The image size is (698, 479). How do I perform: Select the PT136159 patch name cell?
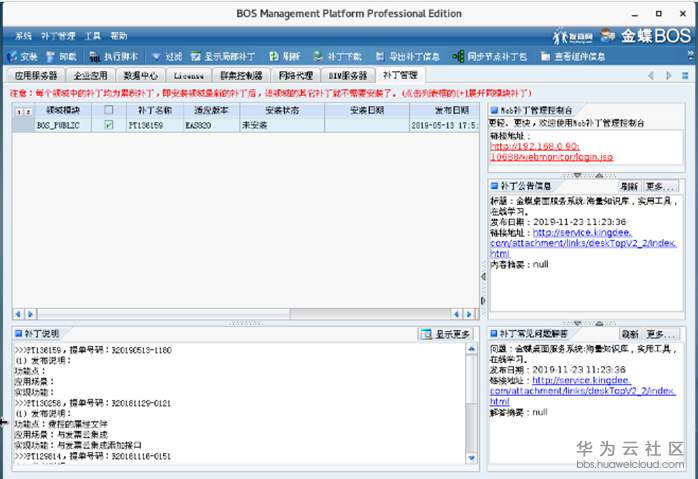click(x=154, y=126)
